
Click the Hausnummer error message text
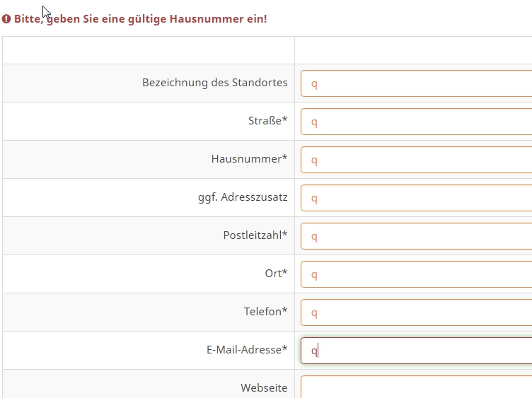pos(140,19)
